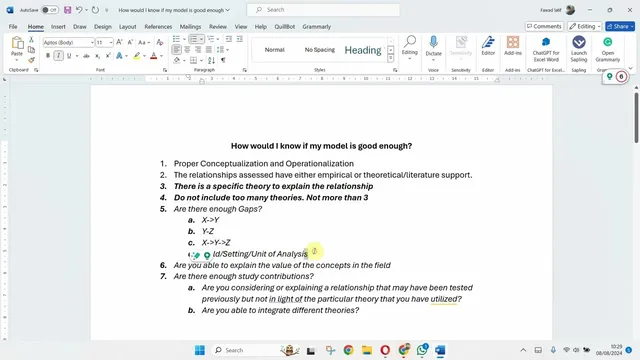Toggle Underline formatting
640x360 pixels.
(69, 56)
